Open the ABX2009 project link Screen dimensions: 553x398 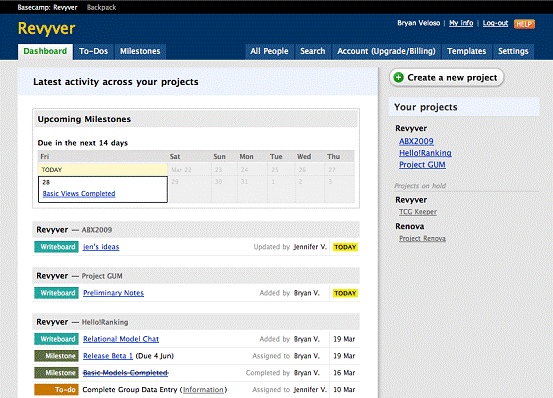pyautogui.click(x=416, y=141)
